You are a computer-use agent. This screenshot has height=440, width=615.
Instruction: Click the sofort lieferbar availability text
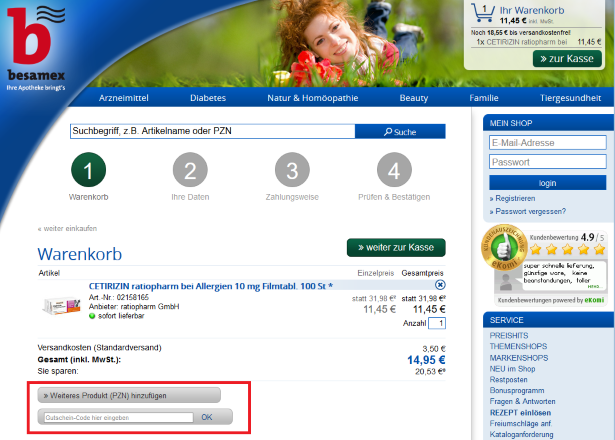point(121,316)
